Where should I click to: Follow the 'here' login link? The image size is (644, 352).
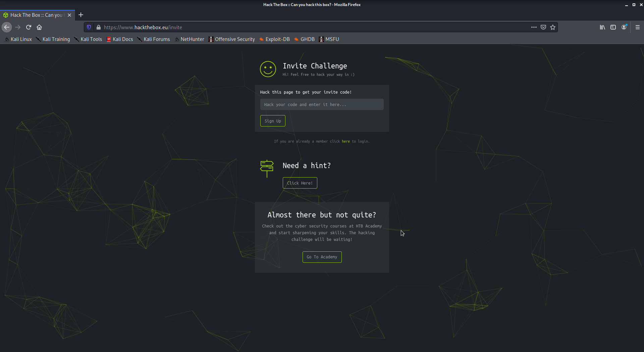coord(345,142)
